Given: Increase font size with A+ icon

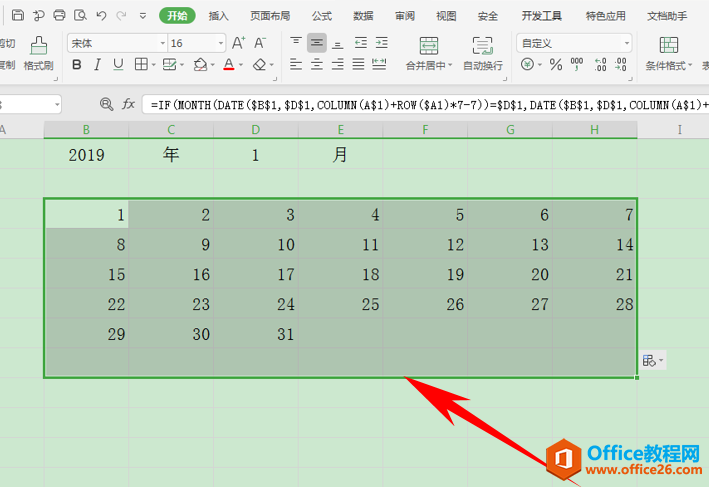Looking at the screenshot, I should (238, 43).
